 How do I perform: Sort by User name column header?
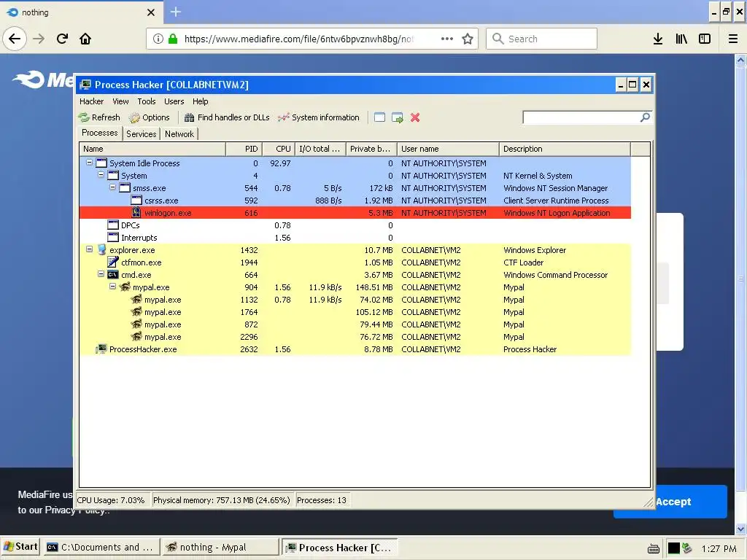pyautogui.click(x=449, y=149)
